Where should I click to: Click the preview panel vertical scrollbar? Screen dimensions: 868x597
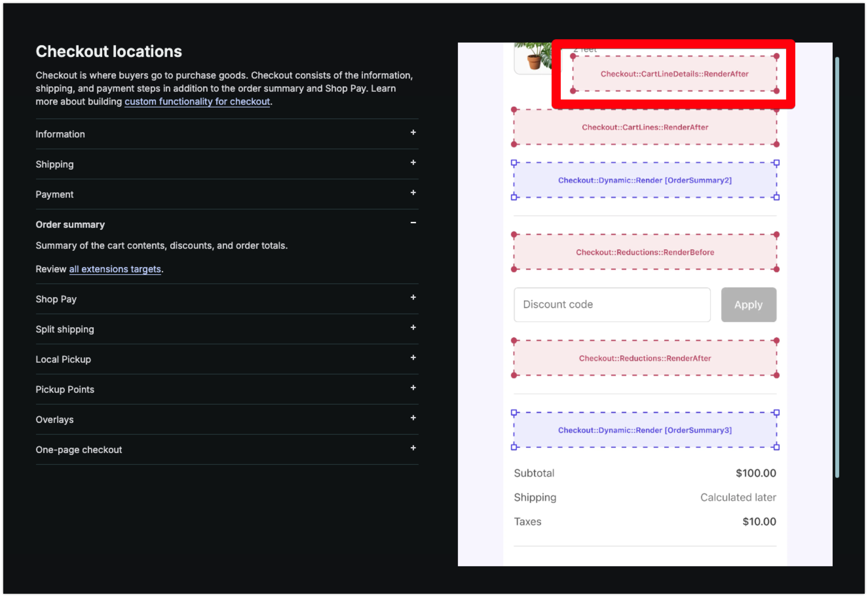tap(837, 267)
